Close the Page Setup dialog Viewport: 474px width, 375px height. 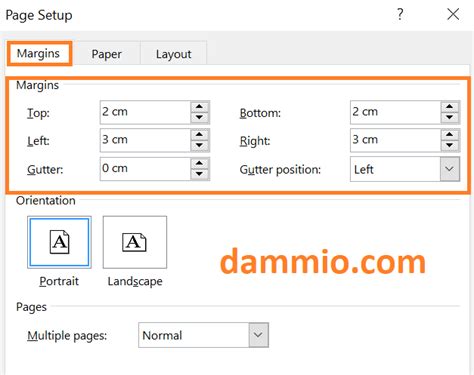tap(453, 14)
